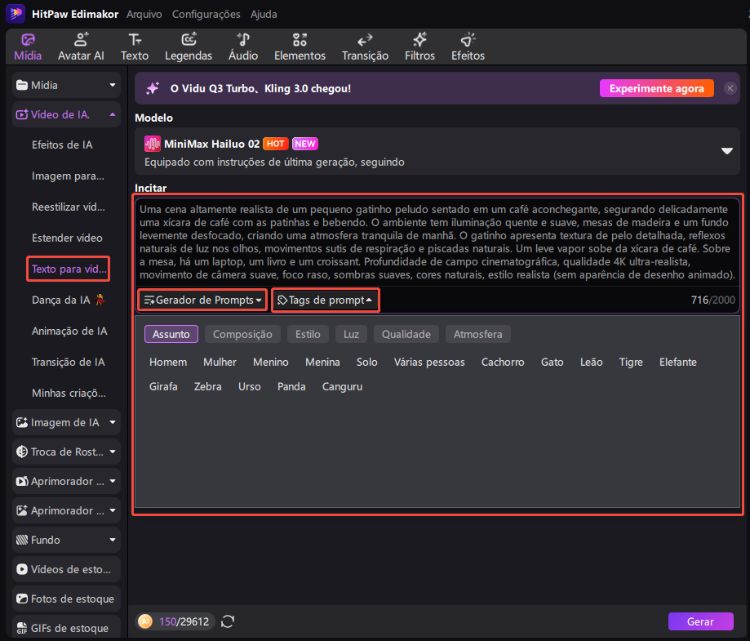Click the HitPaw Edimakor logo icon

coord(15,13)
